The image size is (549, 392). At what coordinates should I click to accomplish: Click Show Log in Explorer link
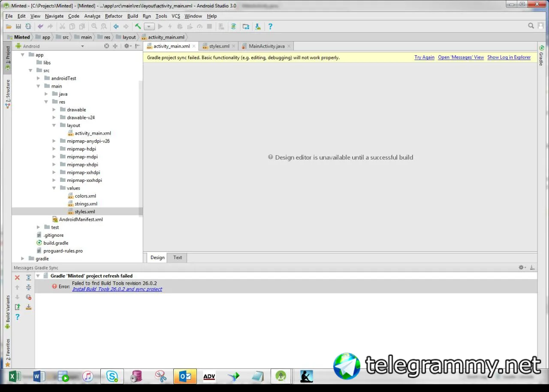point(509,57)
